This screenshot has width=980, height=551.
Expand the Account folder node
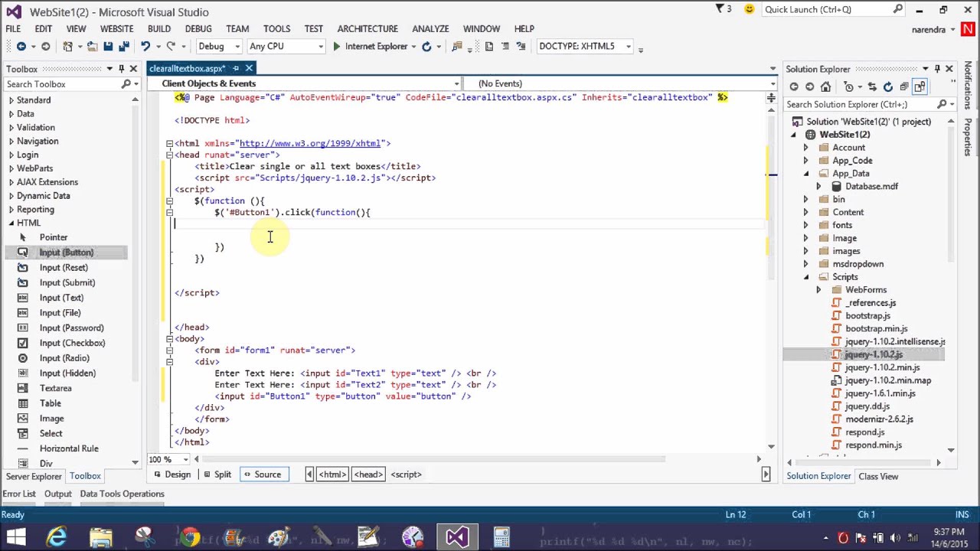805,148
